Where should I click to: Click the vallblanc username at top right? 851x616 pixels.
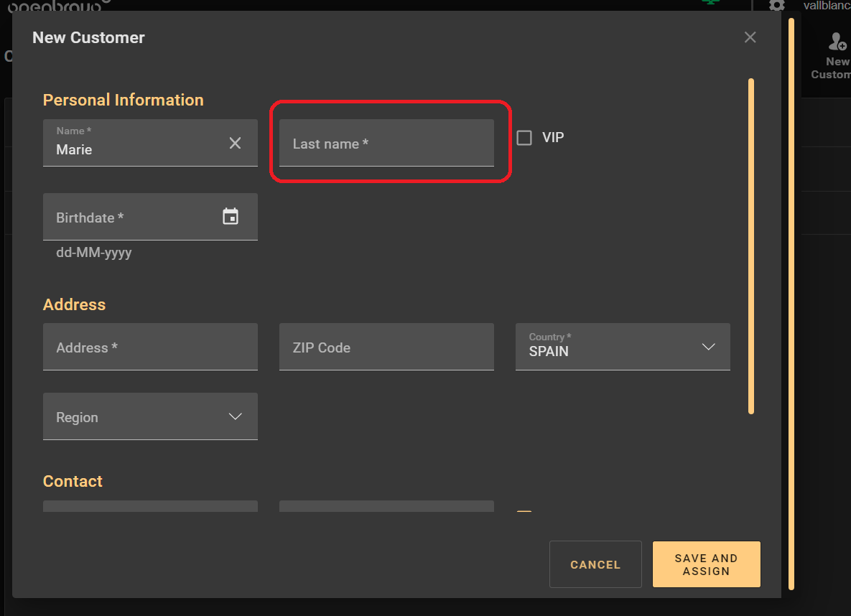826,5
